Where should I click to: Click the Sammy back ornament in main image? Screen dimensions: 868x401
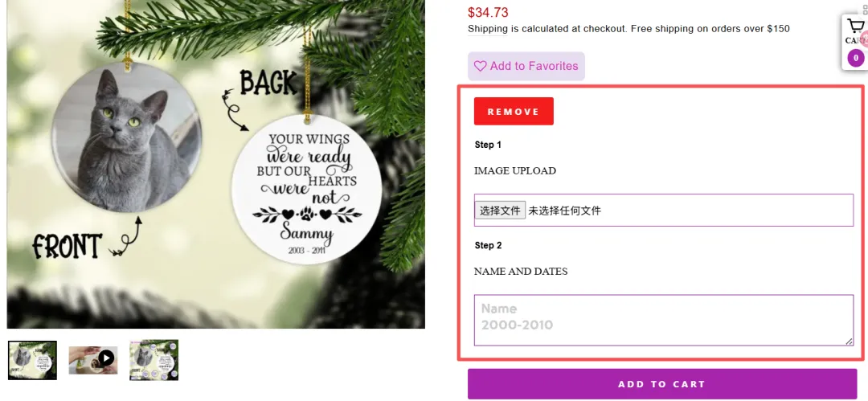307,190
